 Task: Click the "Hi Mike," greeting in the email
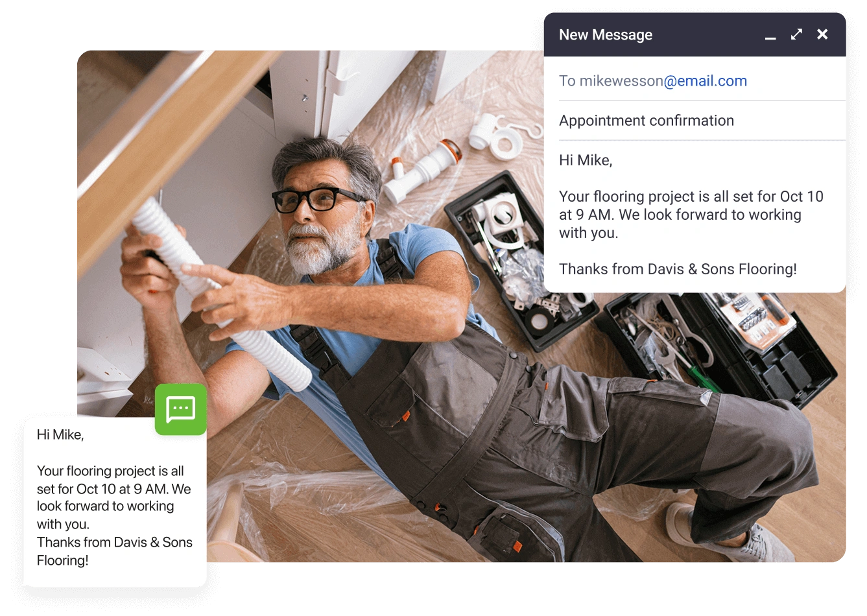click(585, 160)
